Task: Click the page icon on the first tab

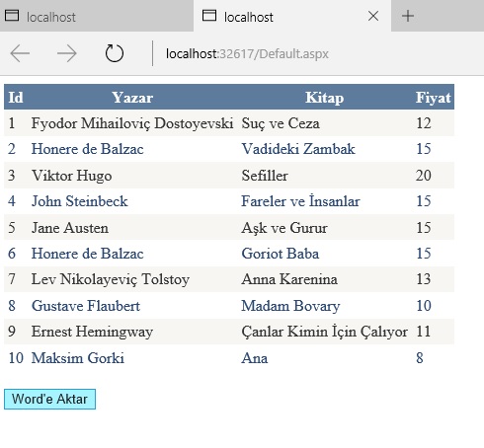Action: tap(12, 16)
